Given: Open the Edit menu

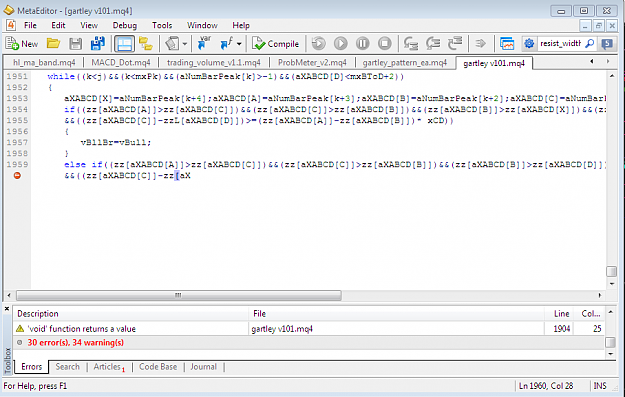Looking at the screenshot, I should (x=58, y=26).
